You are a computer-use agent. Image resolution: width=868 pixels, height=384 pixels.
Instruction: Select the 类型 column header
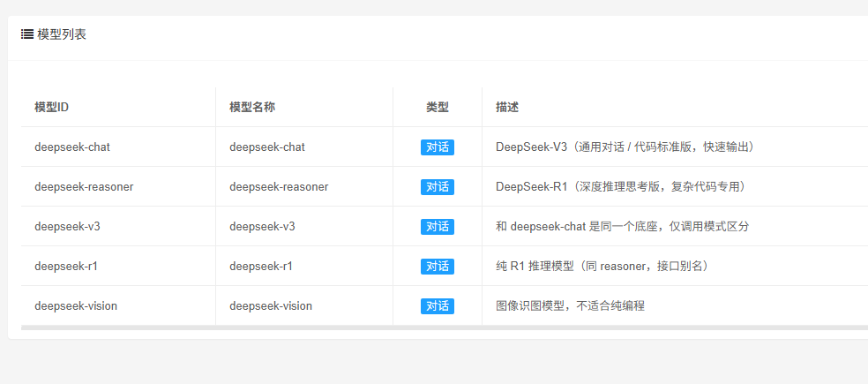pyautogui.click(x=438, y=107)
